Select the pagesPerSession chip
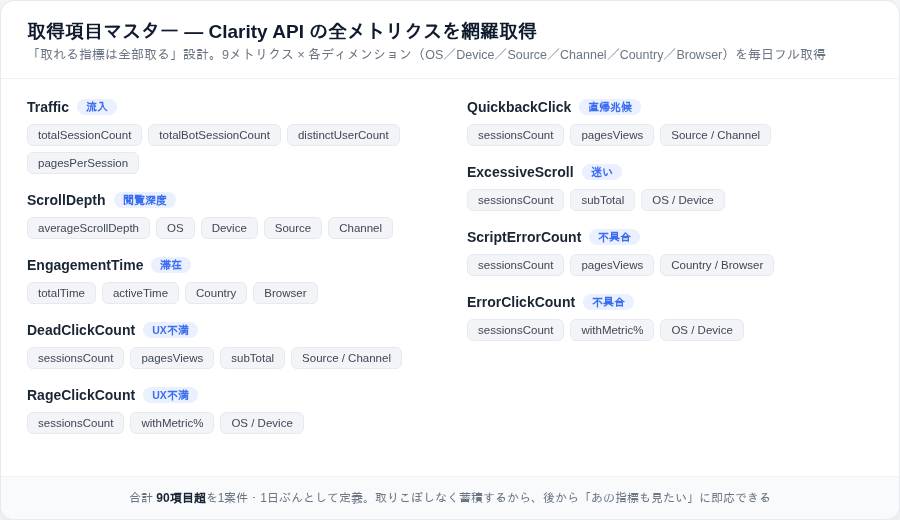This screenshot has width=900, height=520. (x=83, y=163)
